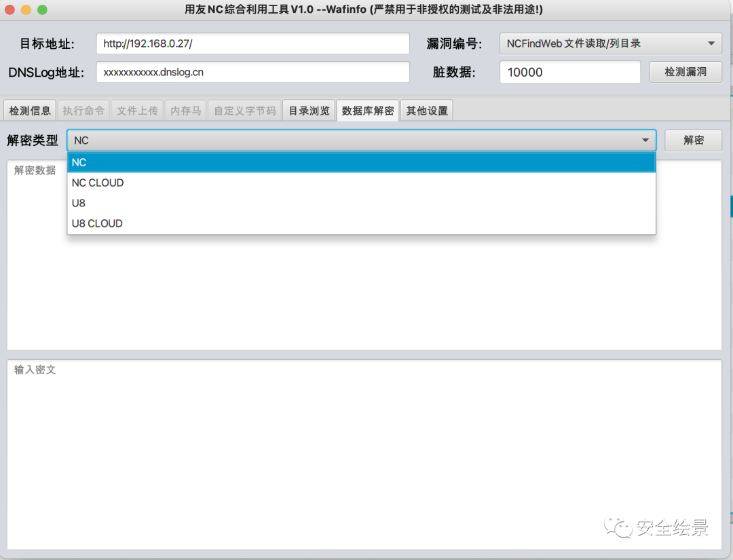Image resolution: width=733 pixels, height=560 pixels.
Task: Switch to the 内存马 tab
Action: pyautogui.click(x=185, y=111)
